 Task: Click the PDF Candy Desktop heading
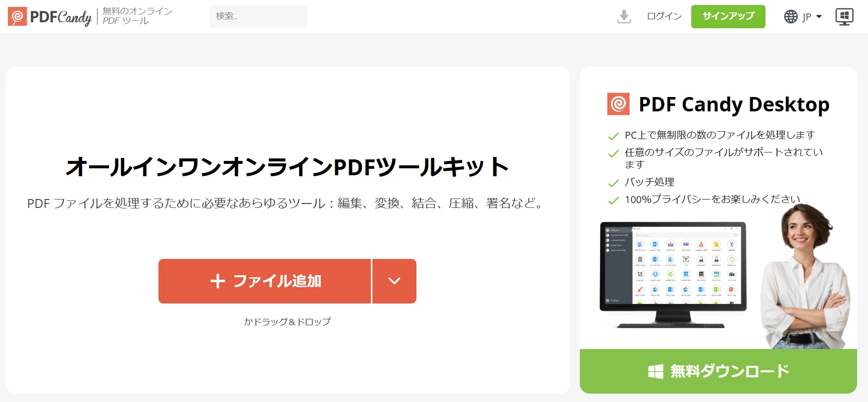point(734,104)
